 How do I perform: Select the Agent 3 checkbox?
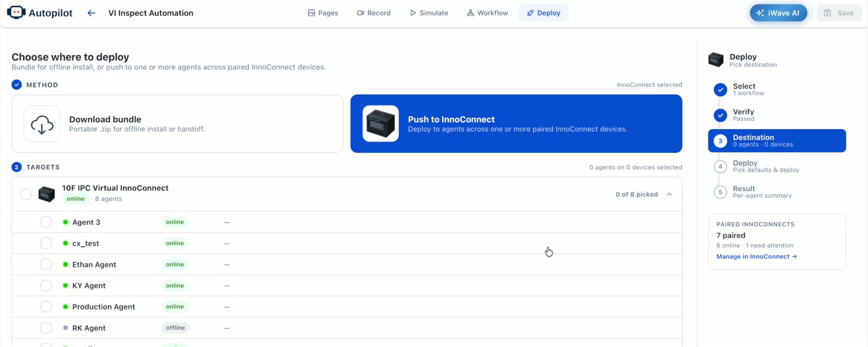(x=46, y=222)
